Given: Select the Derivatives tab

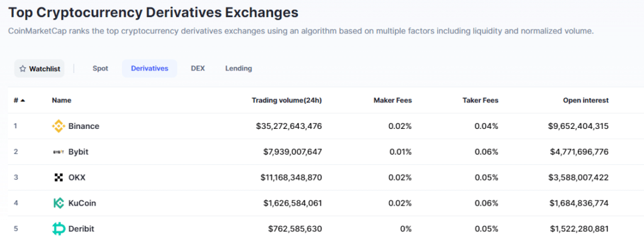Looking at the screenshot, I should 150,69.
